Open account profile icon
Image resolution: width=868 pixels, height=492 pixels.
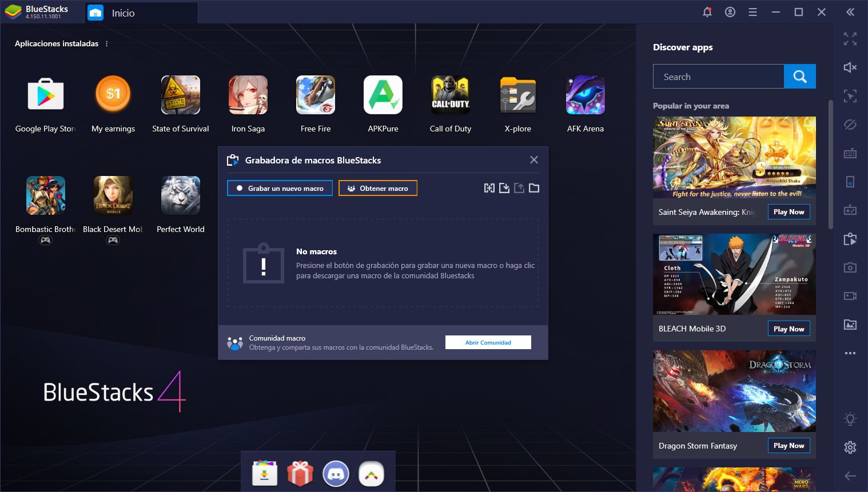730,12
